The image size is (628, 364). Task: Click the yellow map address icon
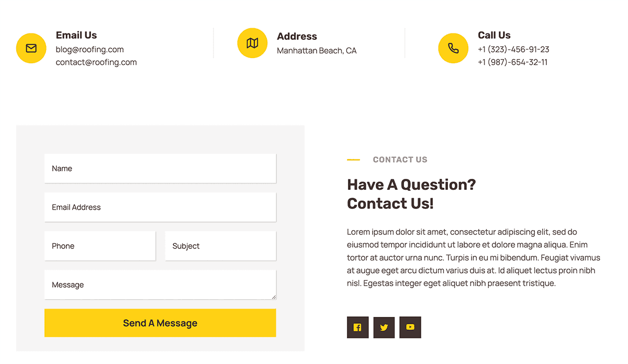coord(252,43)
